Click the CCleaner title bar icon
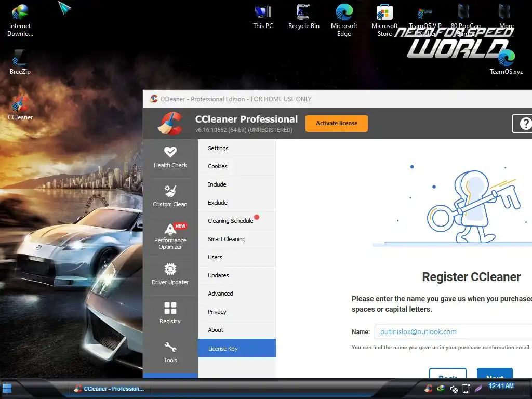Viewport: 532px width, 399px height. (x=153, y=99)
